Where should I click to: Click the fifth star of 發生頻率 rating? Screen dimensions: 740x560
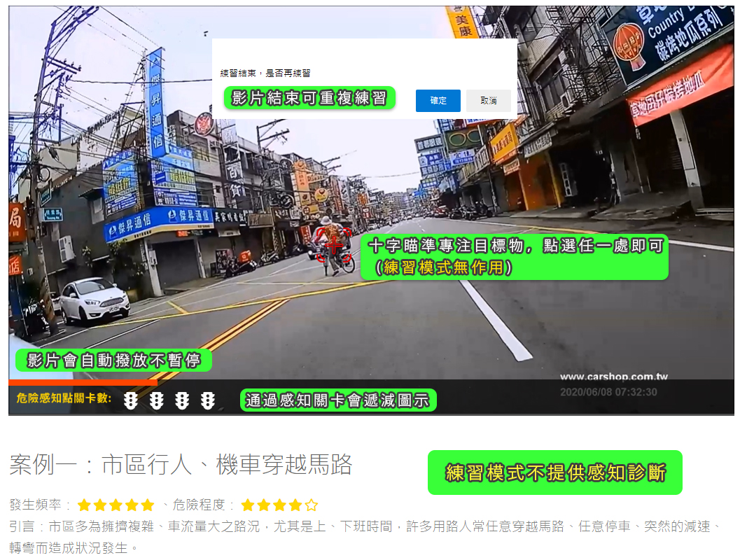tap(147, 505)
